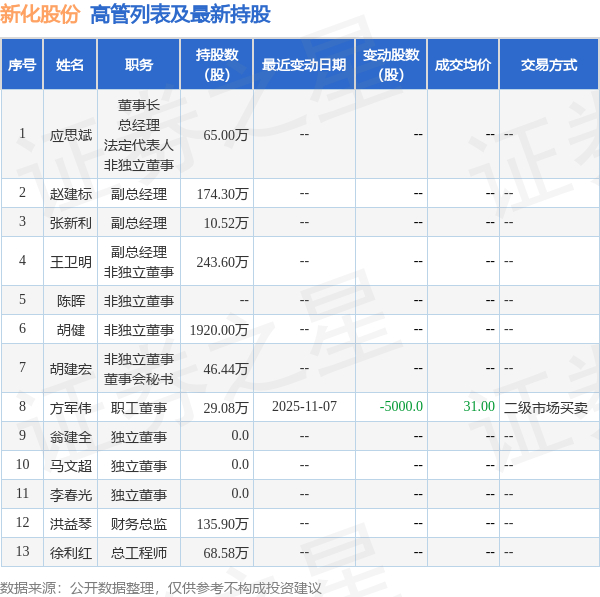Select the 持股数(股) column header
This screenshot has height=597, width=600.
pos(217,65)
